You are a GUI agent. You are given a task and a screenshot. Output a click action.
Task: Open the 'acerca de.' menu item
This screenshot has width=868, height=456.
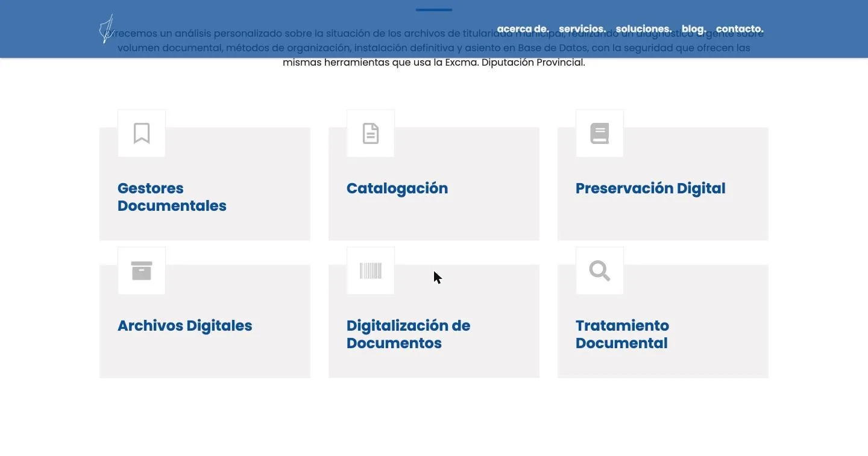523,29
